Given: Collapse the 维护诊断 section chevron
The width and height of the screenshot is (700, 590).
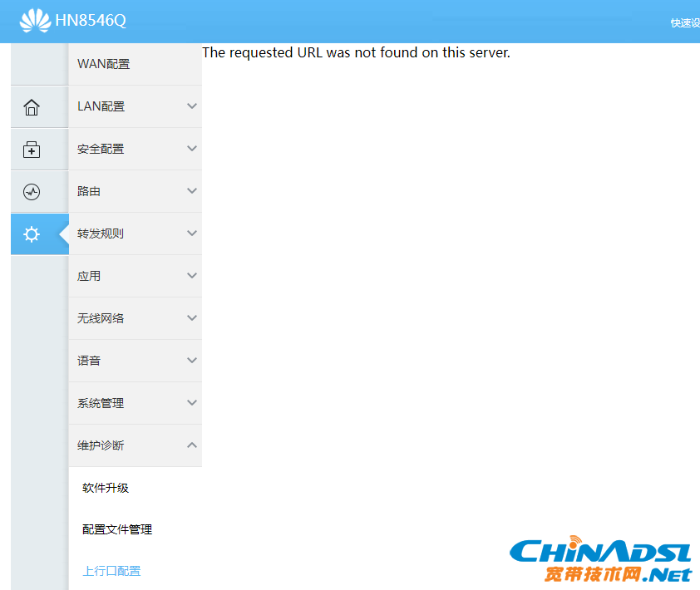Looking at the screenshot, I should tap(192, 445).
